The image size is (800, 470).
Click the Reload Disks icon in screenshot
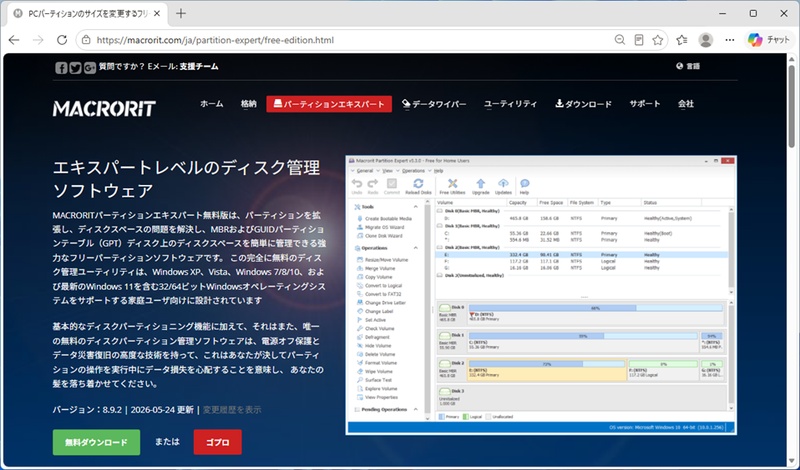coord(418,186)
